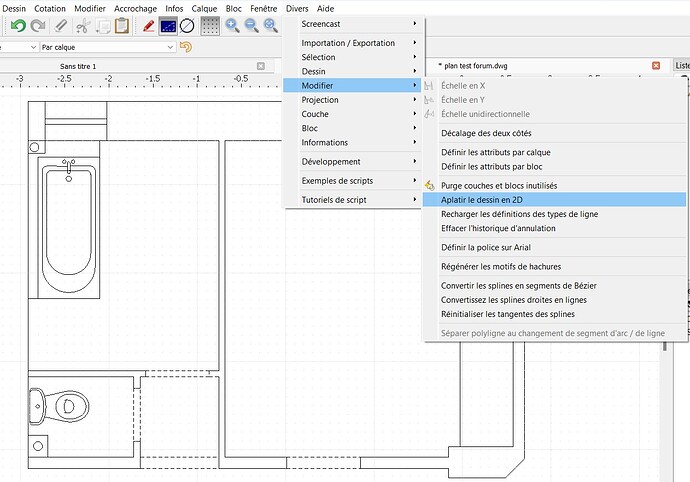Open Exemples de scripts submenu
The width and height of the screenshot is (690, 482).
[x=353, y=180]
